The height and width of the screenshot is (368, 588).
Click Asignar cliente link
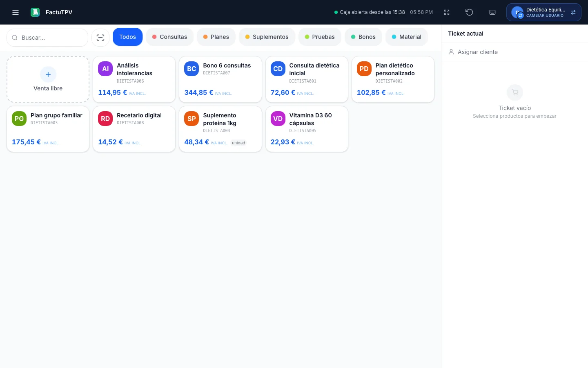[x=478, y=52]
